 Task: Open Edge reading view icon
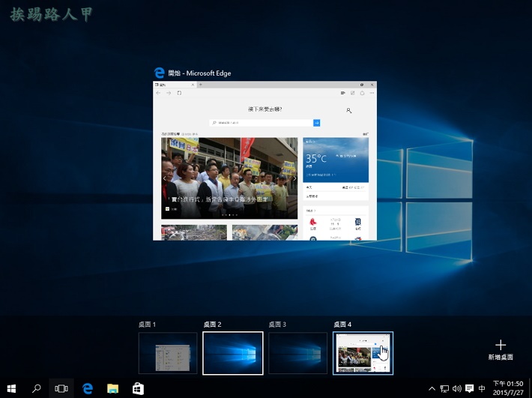(343, 93)
